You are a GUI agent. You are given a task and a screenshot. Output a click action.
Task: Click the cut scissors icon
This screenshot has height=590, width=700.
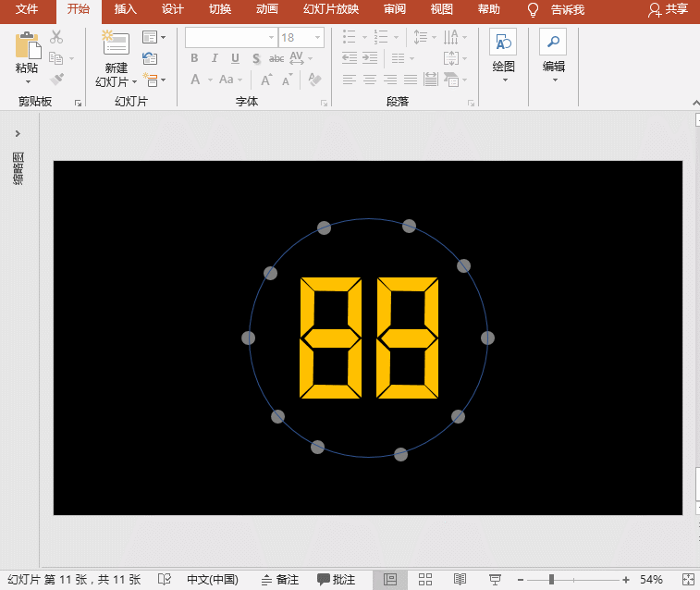[x=56, y=37]
